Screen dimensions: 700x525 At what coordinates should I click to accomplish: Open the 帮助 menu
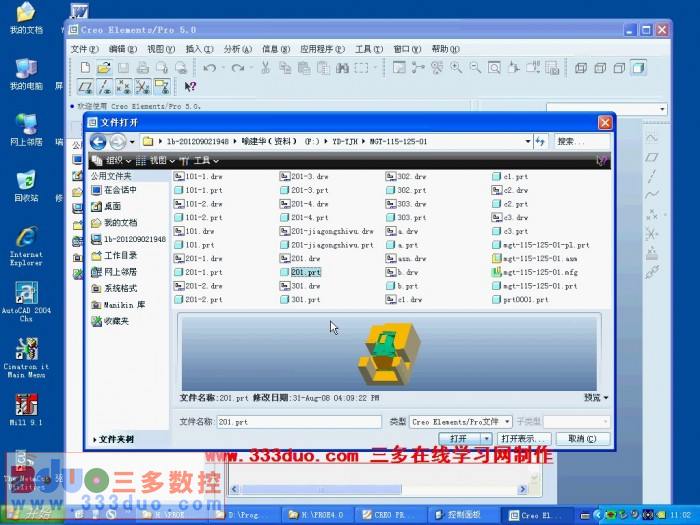tap(445, 49)
